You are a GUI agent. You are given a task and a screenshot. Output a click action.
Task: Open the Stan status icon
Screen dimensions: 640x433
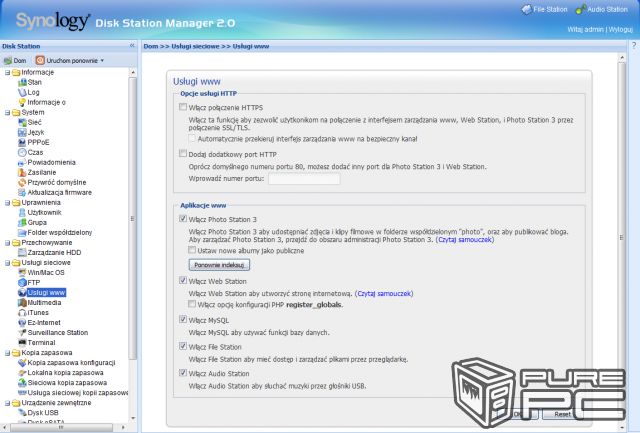click(22, 82)
